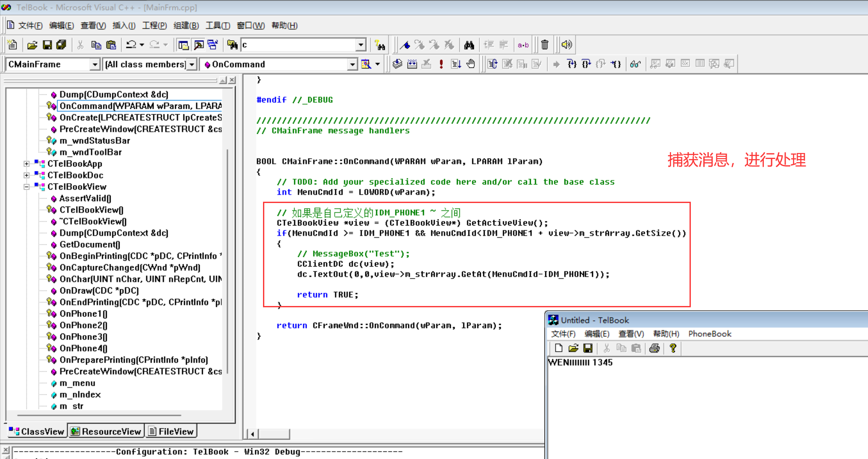Toggle the Output window button
The width and height of the screenshot is (868, 459).
[199, 45]
